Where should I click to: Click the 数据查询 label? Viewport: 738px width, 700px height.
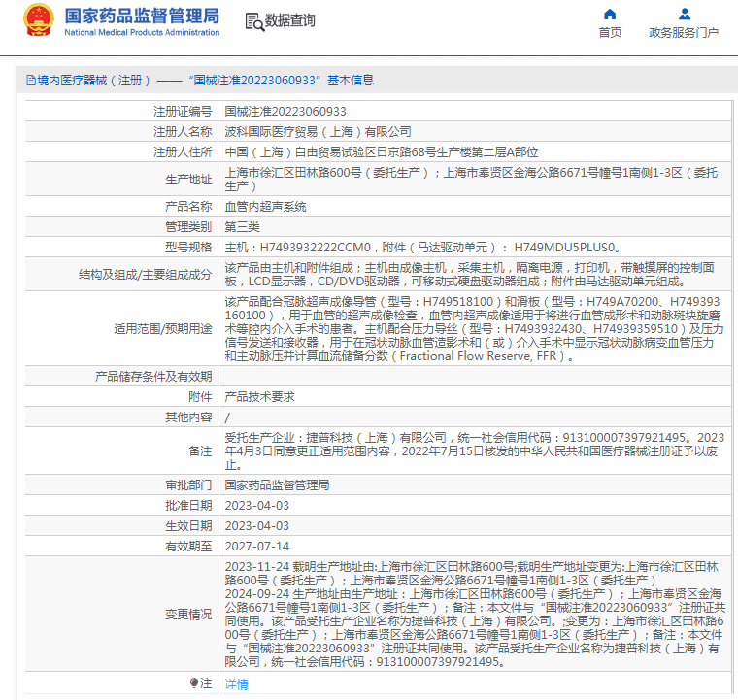click(290, 20)
